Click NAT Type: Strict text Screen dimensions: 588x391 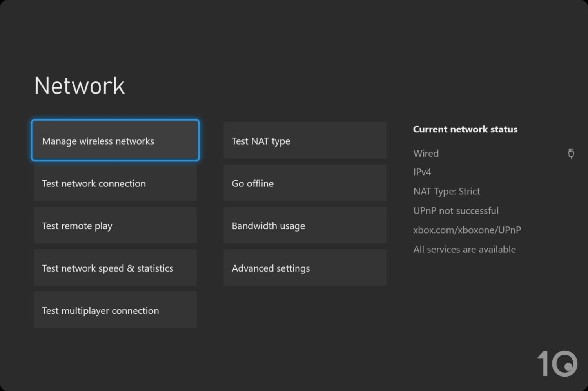(446, 191)
